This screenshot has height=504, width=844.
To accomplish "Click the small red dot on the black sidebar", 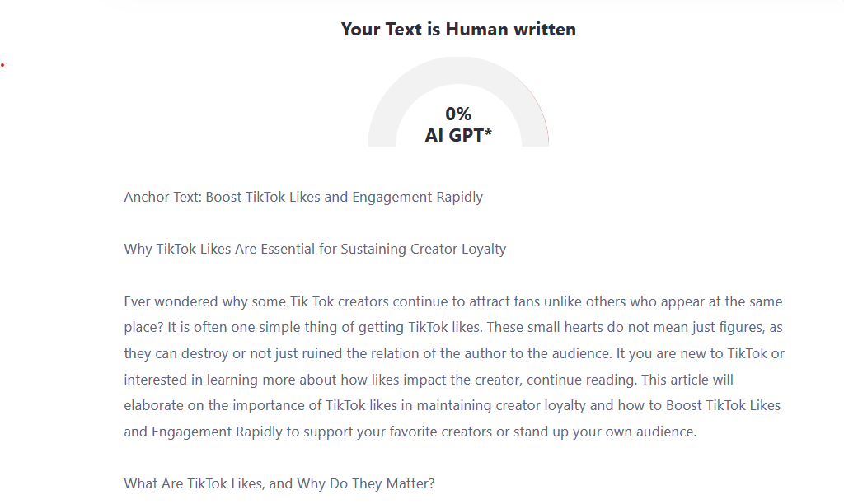I will (x=2, y=63).
